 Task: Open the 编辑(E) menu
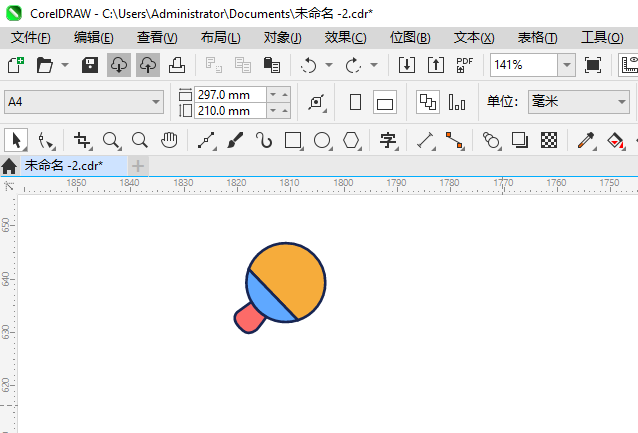(94, 38)
